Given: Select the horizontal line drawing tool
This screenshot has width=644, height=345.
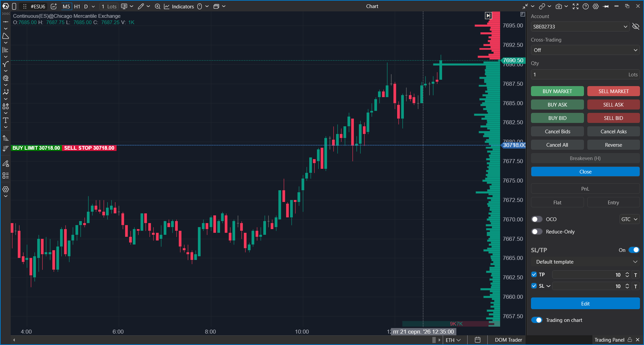Looking at the screenshot, I should (6, 22).
